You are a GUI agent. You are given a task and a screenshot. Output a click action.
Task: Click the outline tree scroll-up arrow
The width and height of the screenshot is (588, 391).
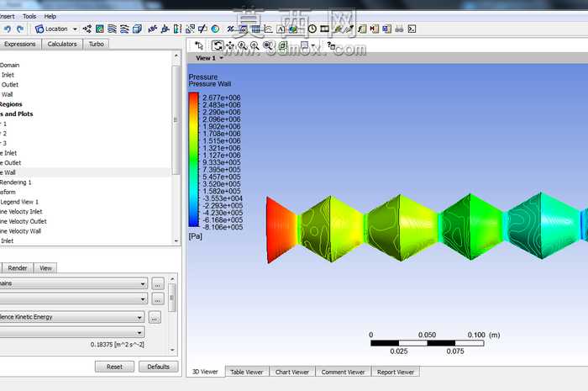pos(176,55)
